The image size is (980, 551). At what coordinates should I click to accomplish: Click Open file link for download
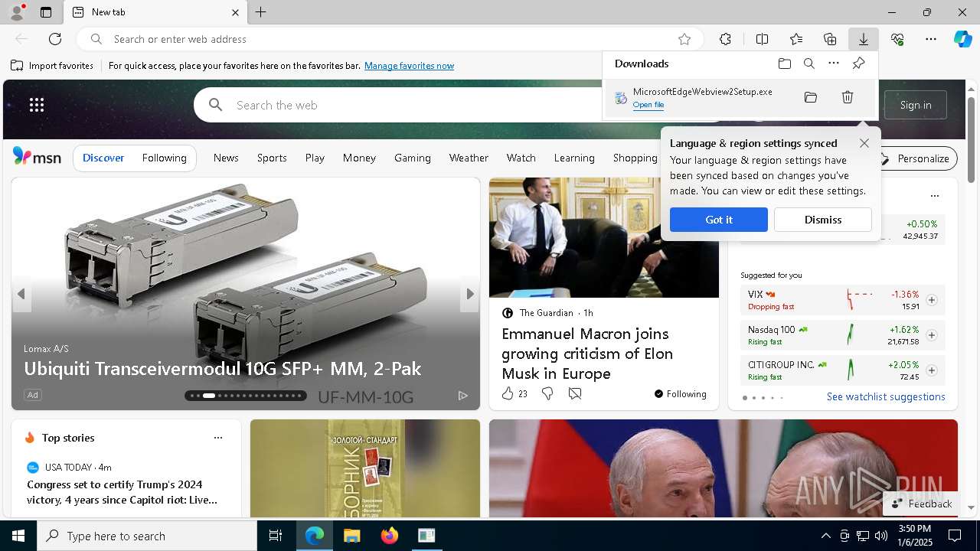tap(648, 105)
